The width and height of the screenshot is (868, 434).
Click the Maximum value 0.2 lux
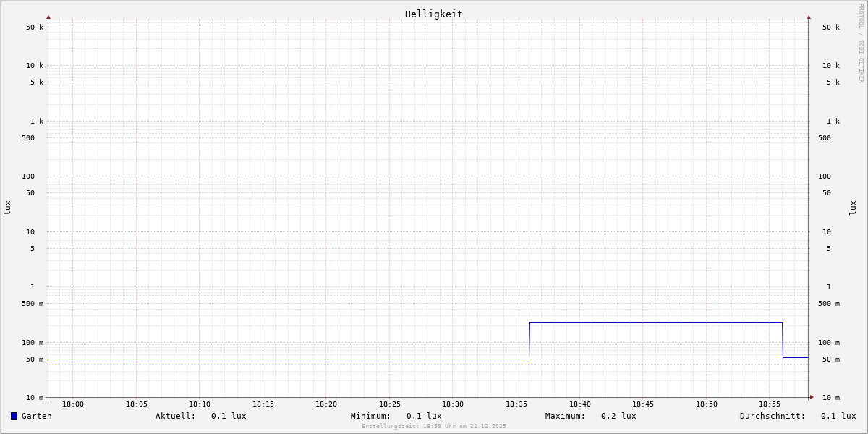click(618, 416)
